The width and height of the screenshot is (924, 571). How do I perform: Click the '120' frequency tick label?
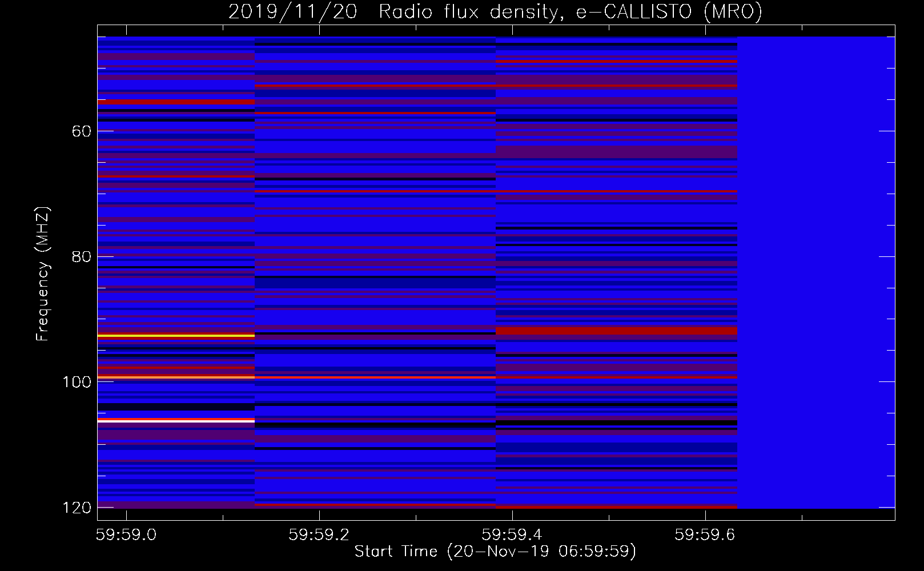click(77, 508)
